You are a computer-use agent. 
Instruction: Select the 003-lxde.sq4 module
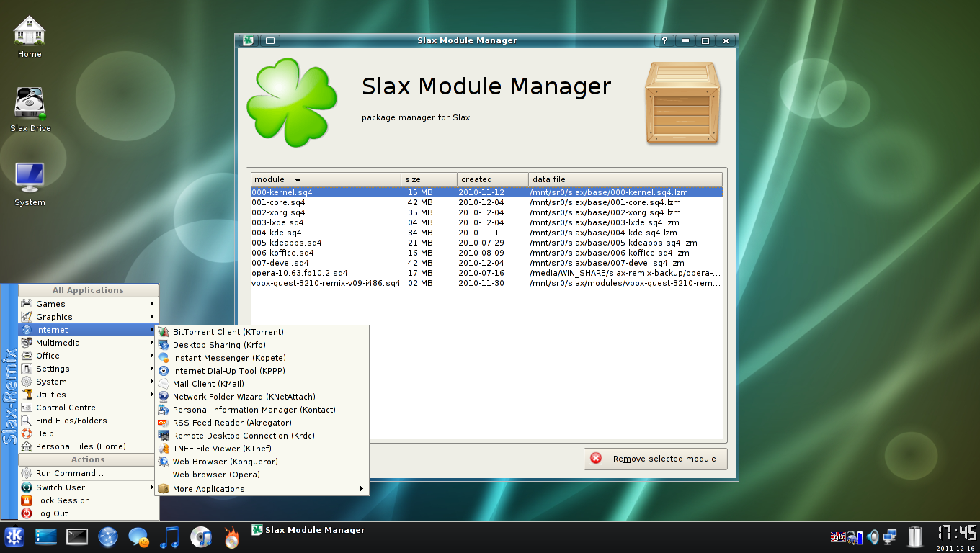coord(486,222)
